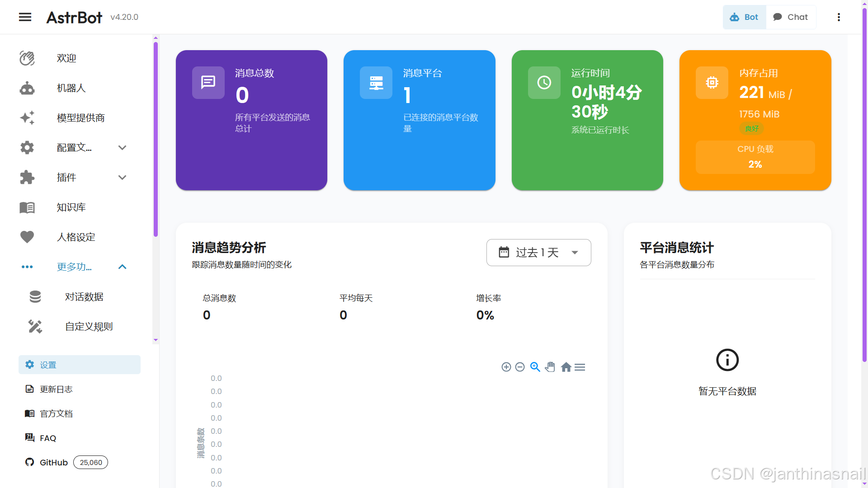Click the 良好 memory status badge
This screenshot has height=488, width=868.
pyautogui.click(x=752, y=129)
